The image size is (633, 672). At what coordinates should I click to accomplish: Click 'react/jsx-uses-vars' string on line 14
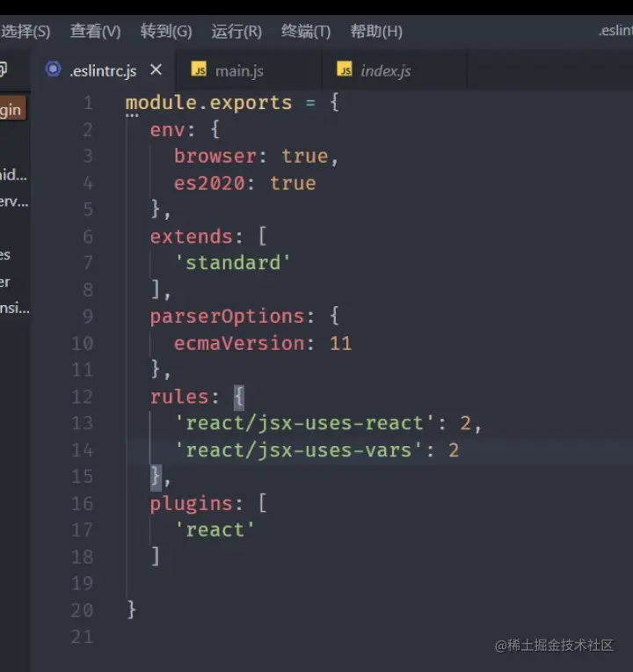point(299,450)
